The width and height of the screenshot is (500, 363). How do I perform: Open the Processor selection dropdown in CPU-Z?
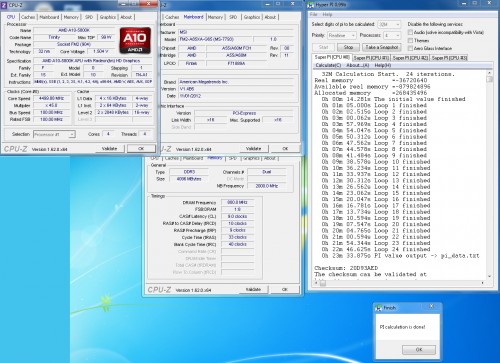(x=54, y=134)
